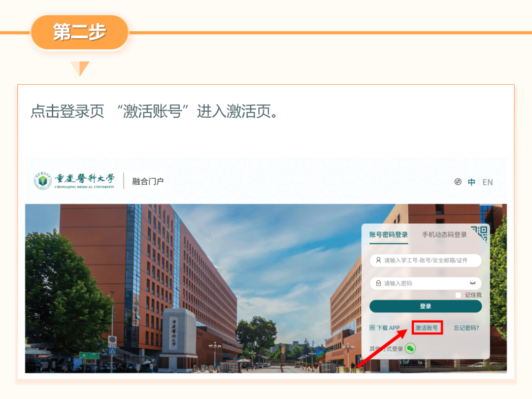The width and height of the screenshot is (532, 399).
Task: Click the 融合门户 title text
Action: point(148,181)
